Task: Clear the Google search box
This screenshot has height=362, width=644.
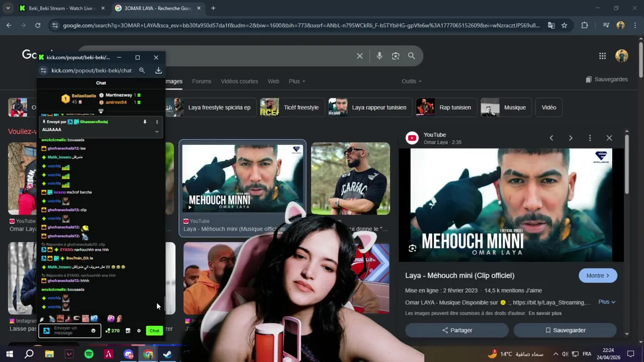Action: click(360, 56)
